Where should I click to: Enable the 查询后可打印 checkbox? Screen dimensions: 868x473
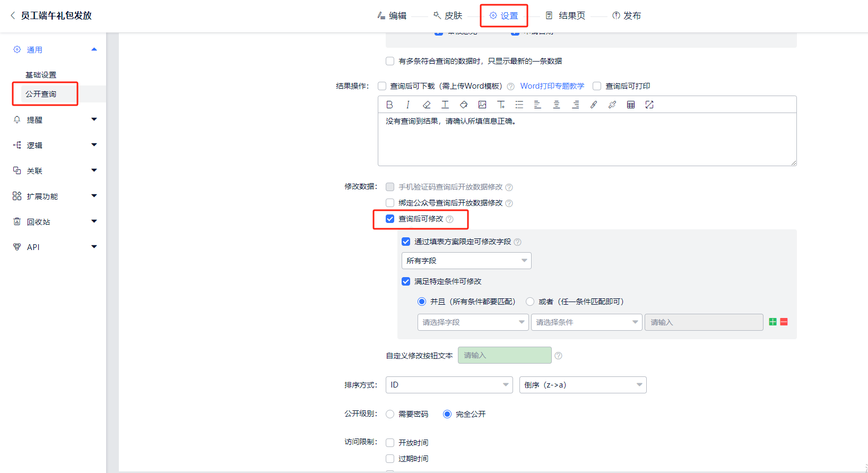(x=597, y=86)
